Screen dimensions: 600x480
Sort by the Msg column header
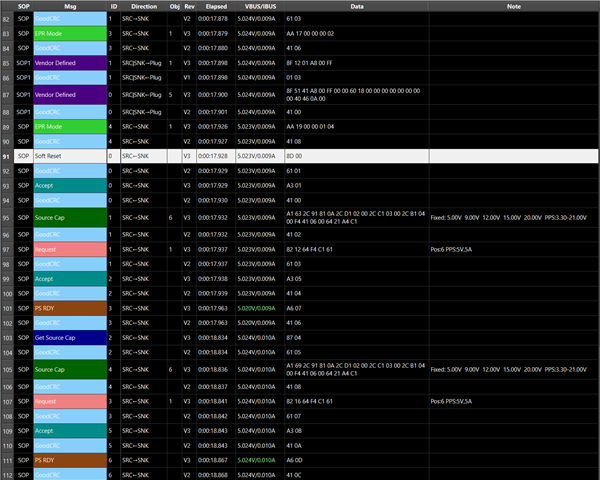click(x=70, y=6)
